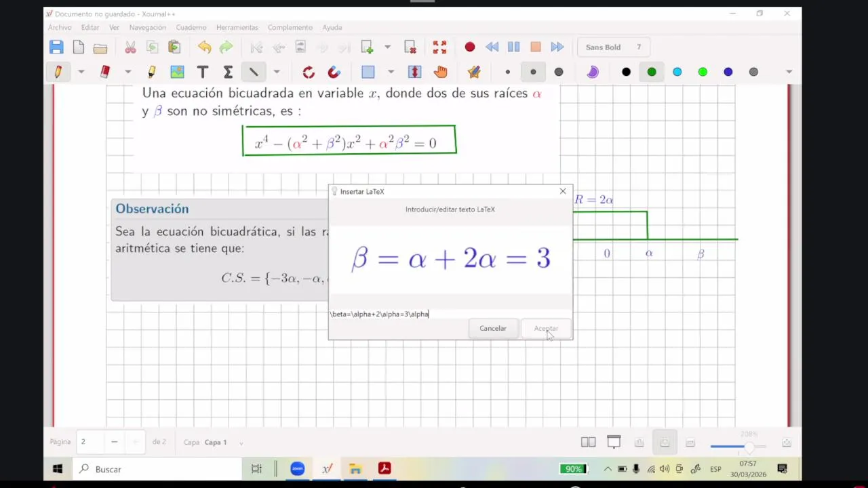
Task: Select the Hand tool
Action: [x=440, y=72]
